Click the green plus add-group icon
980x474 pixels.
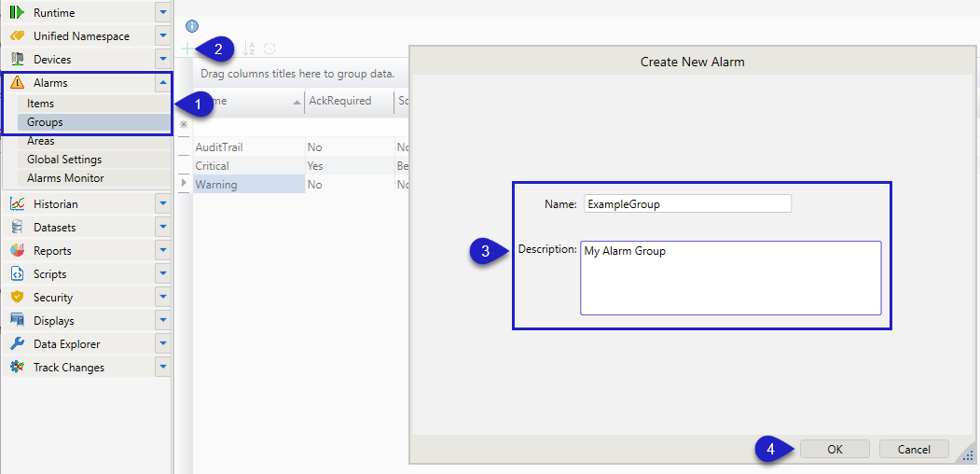click(x=188, y=49)
